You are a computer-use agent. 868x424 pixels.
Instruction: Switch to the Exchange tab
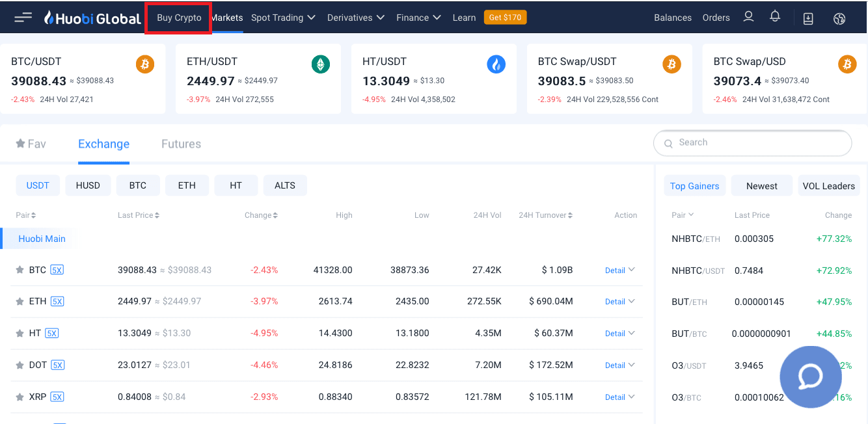click(103, 144)
